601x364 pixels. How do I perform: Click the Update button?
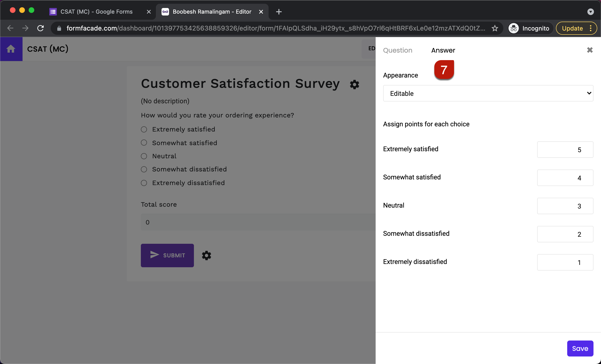[x=572, y=28]
